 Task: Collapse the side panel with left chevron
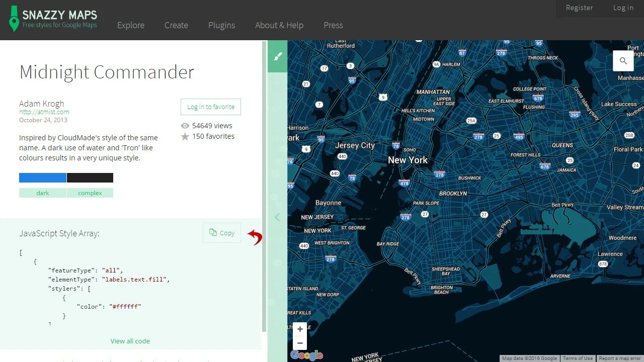click(277, 217)
